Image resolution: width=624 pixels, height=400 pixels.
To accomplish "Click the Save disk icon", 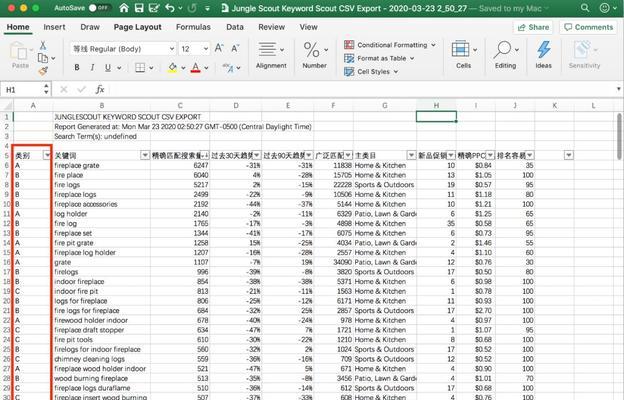I will (x=139, y=8).
